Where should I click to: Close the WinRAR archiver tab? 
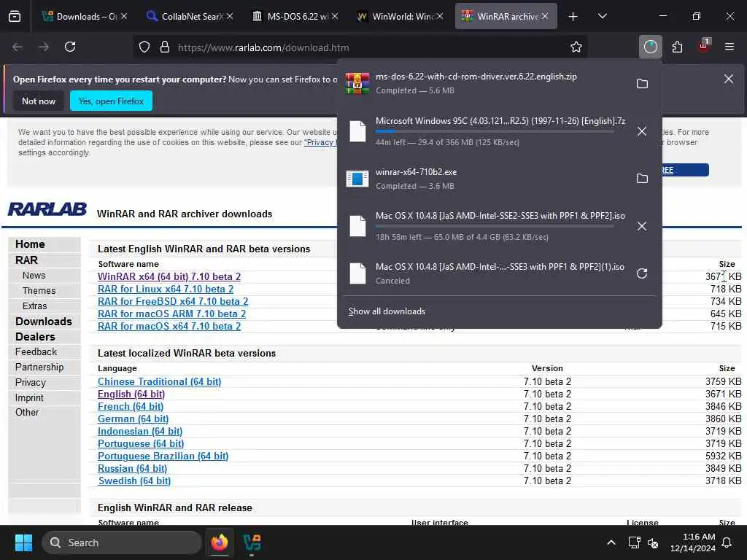[545, 16]
